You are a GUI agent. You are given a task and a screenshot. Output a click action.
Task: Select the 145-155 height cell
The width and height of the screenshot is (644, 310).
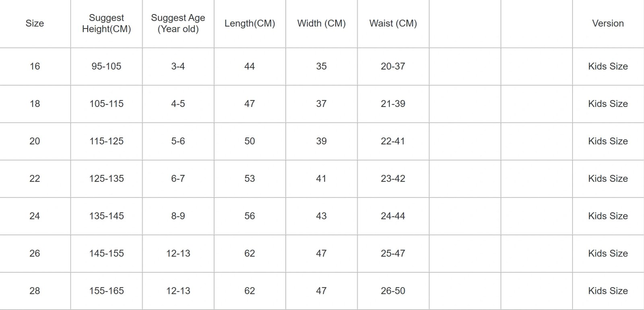tap(106, 253)
